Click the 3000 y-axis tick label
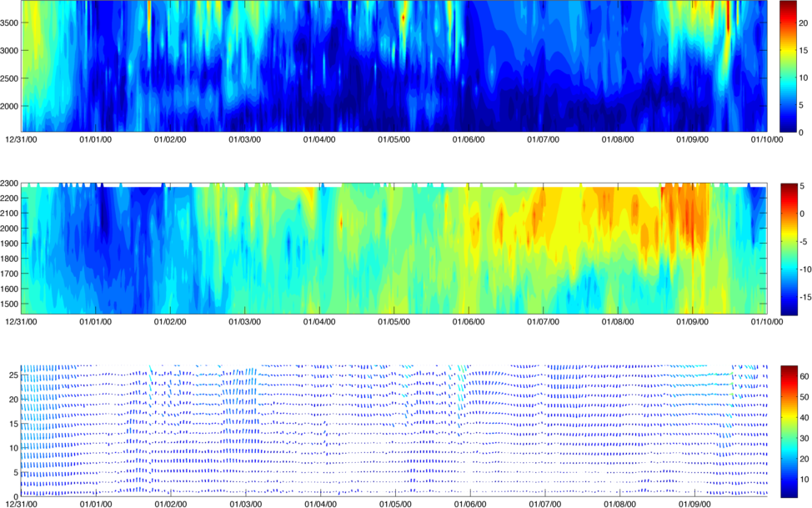Viewport: 812px width, 508px height. (x=9, y=51)
